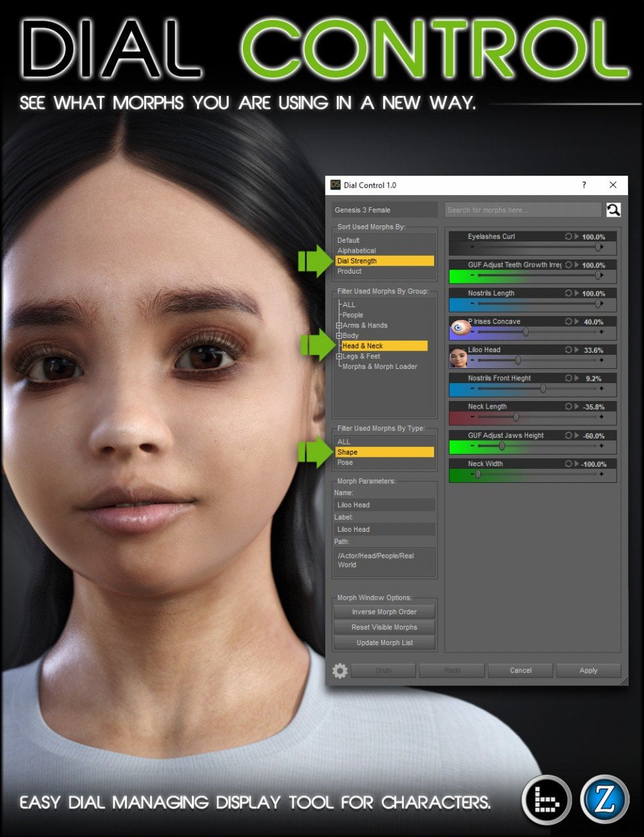Expand the Legs & Feet group

click(x=339, y=356)
